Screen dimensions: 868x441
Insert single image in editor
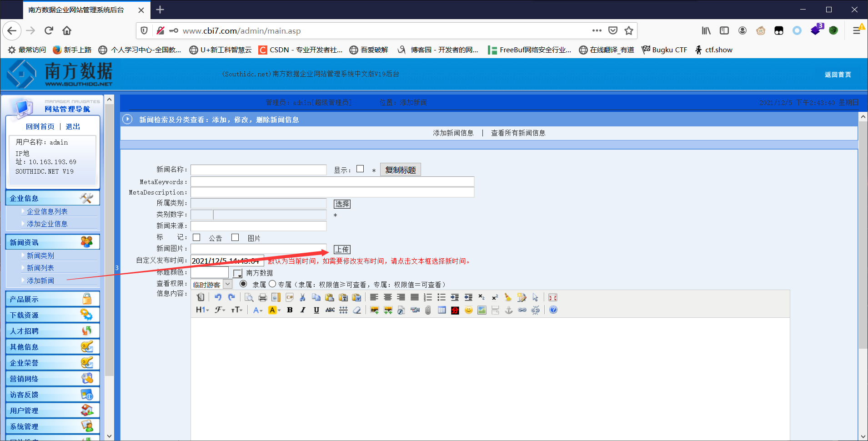pyautogui.click(x=374, y=310)
